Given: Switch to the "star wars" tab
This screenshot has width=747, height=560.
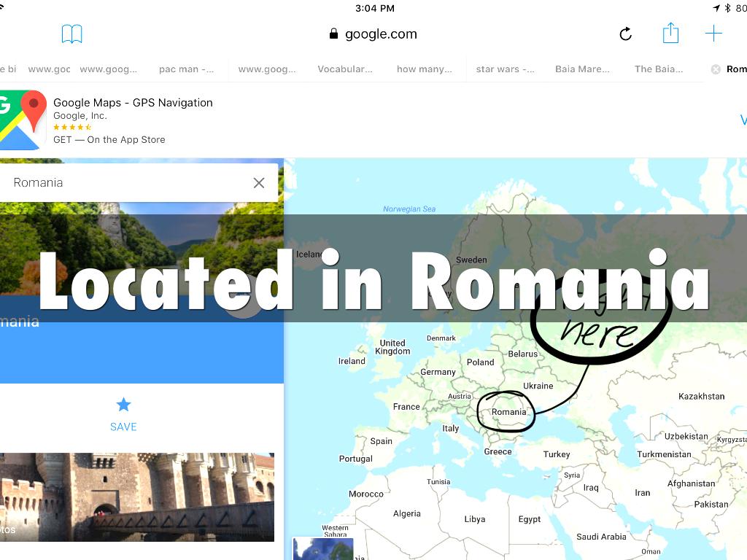Looking at the screenshot, I should [x=505, y=69].
